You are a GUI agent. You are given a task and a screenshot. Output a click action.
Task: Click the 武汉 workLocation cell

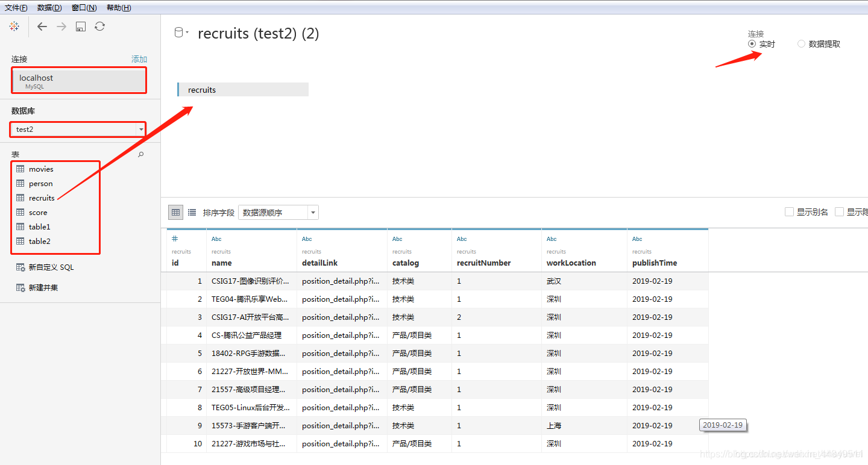(x=584, y=281)
